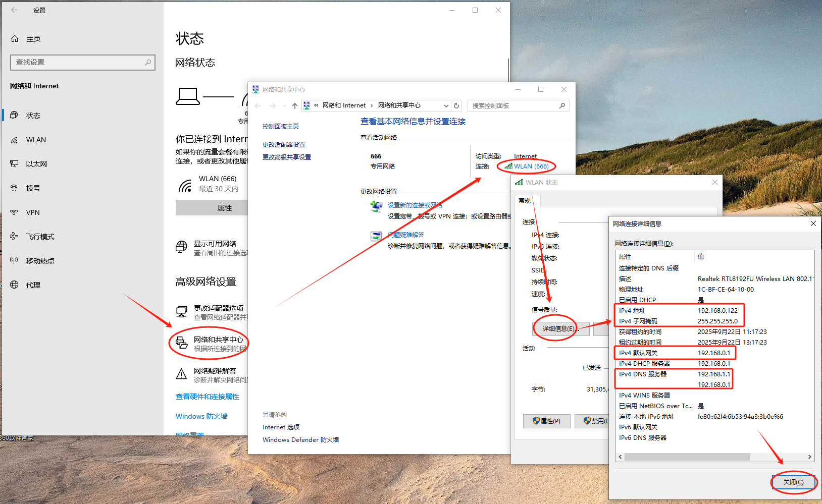
Task: Click the up arrow navigation icon
Action: tap(295, 105)
